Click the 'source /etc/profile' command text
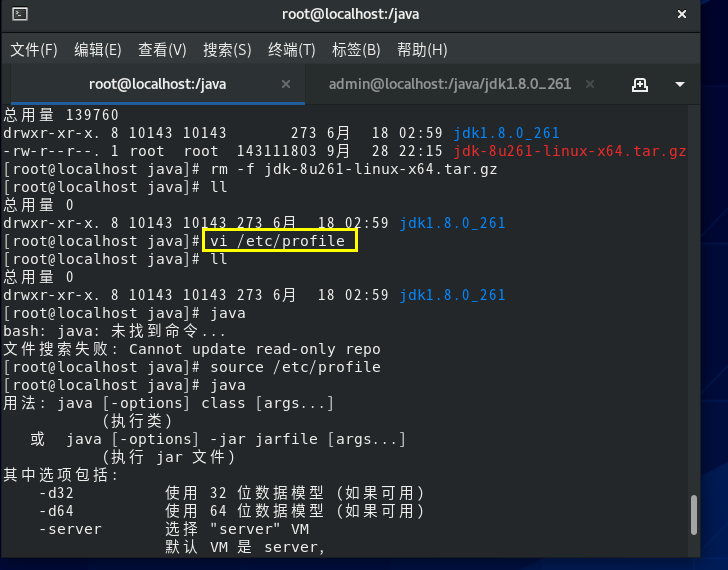728x570 pixels. click(295, 367)
